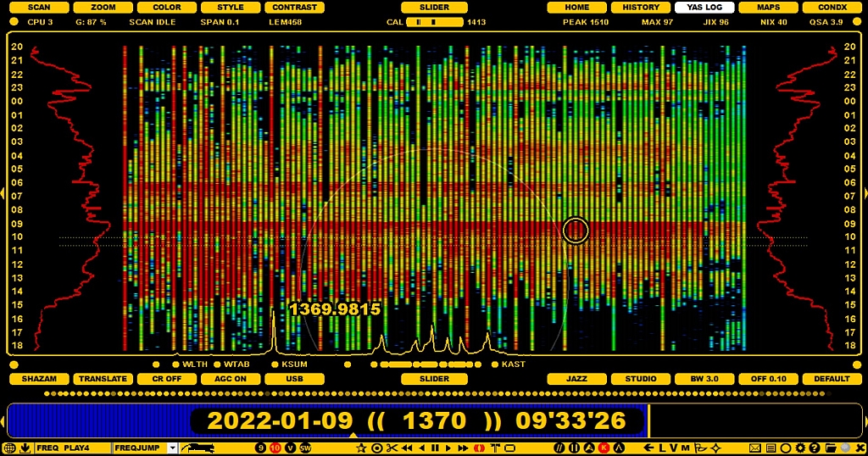Adjust the CAL slider at top

tap(434, 22)
